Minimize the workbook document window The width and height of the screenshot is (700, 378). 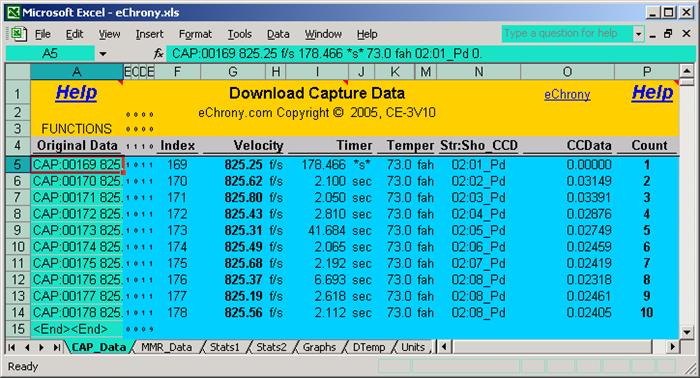(x=653, y=34)
